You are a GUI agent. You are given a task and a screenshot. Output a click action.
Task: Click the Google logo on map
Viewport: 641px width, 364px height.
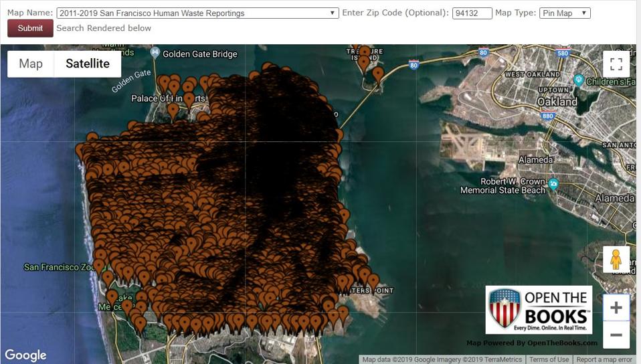[25, 355]
